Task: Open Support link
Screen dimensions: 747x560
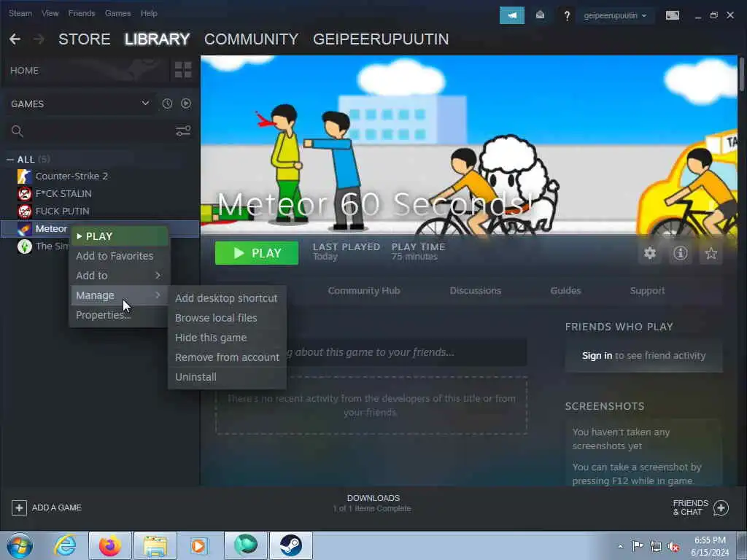Action: point(647,290)
